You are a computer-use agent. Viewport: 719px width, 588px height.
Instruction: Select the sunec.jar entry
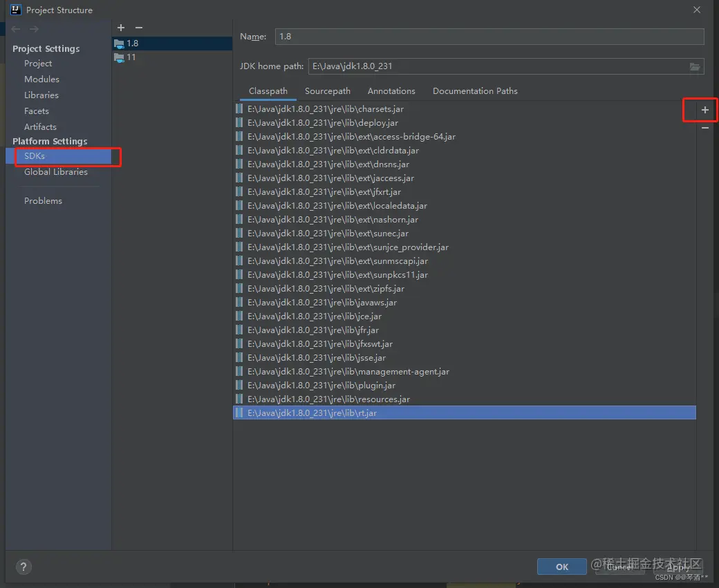pos(465,234)
